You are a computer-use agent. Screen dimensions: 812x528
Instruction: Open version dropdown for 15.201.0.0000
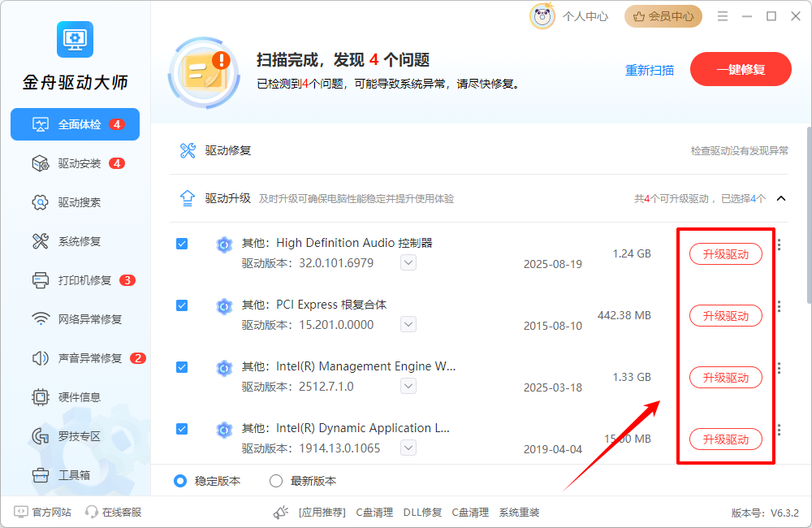click(x=408, y=324)
